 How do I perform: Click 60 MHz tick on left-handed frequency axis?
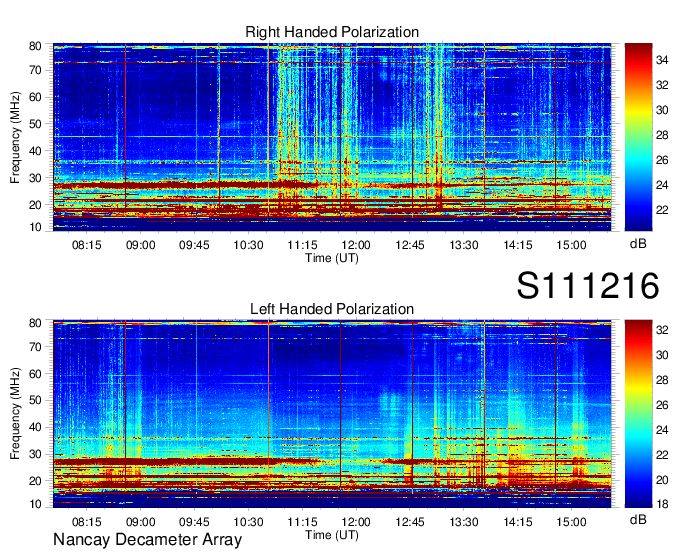click(x=35, y=374)
